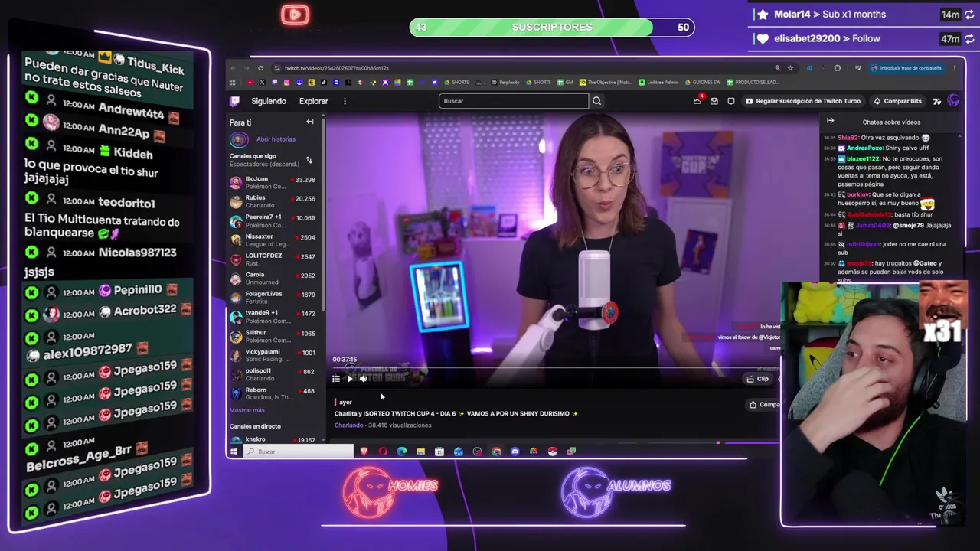980x551 pixels.
Task: Open the three-dot more menu next to Explorar
Action: (x=345, y=101)
